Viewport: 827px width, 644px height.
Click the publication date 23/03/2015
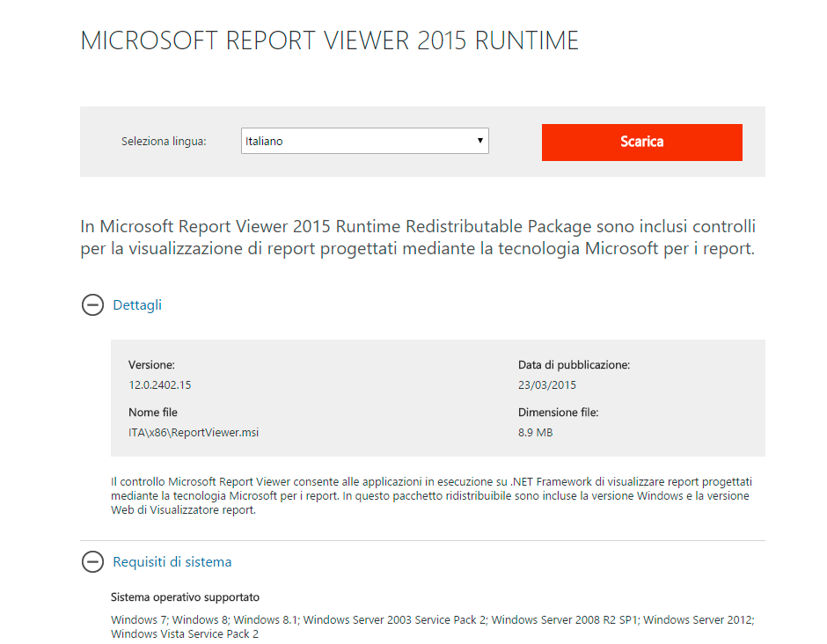tap(547, 385)
